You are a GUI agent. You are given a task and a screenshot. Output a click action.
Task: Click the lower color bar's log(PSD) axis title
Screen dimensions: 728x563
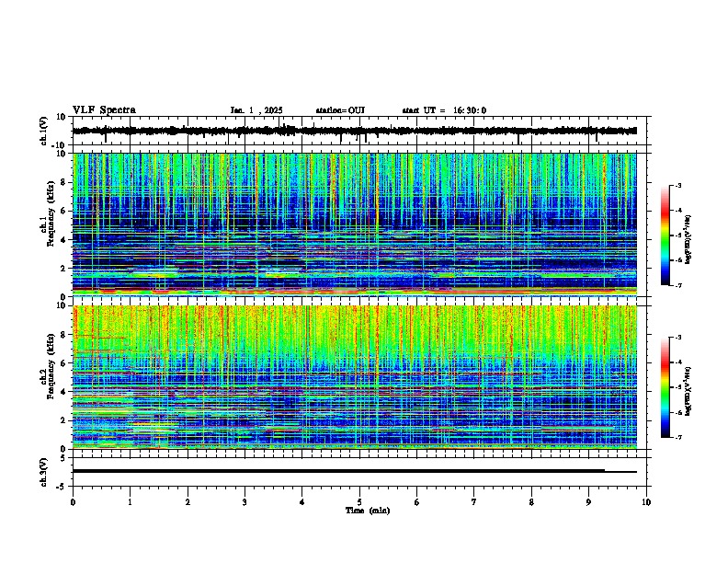pyautogui.click(x=688, y=391)
